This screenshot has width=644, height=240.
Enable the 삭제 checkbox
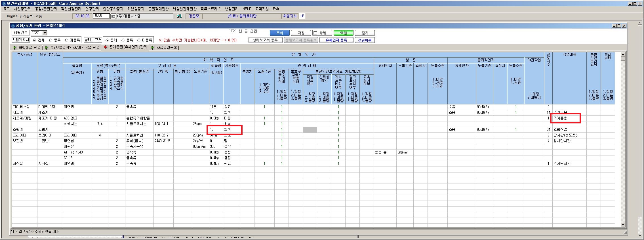(315, 33)
